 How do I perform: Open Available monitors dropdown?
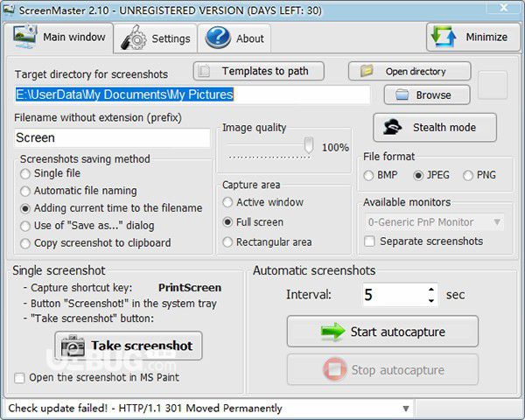434,221
